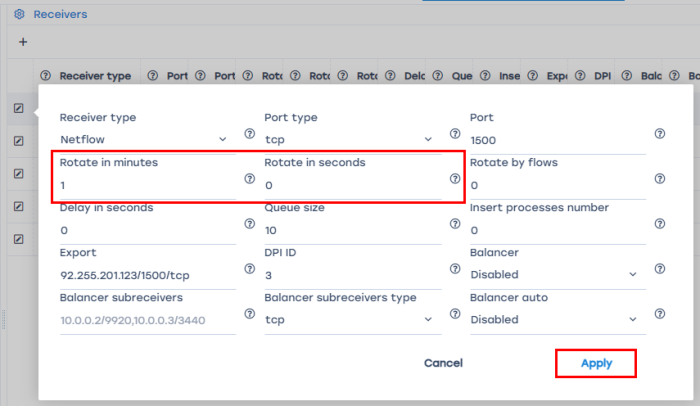The height and width of the screenshot is (406, 700).
Task: Focus the Export address input field
Action: coord(146,275)
